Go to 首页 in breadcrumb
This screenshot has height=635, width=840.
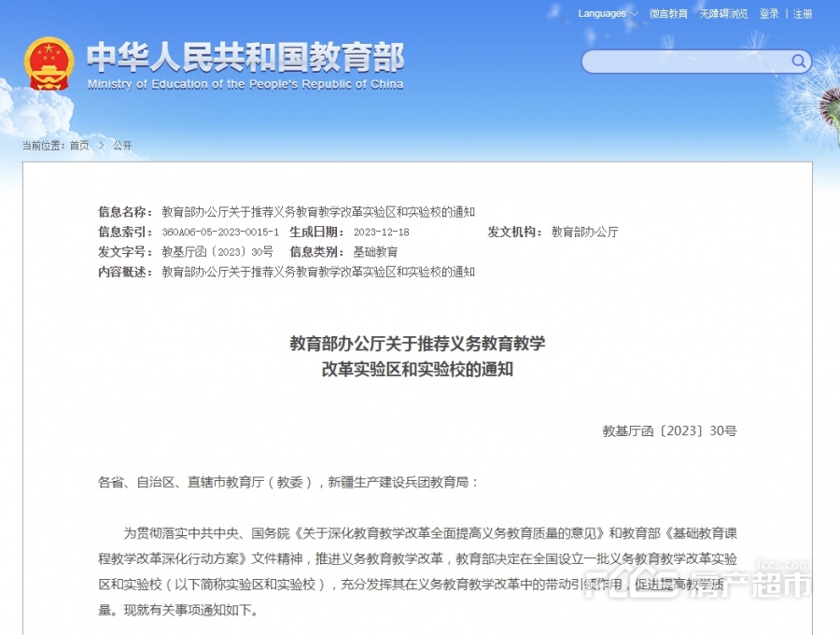tap(79, 146)
